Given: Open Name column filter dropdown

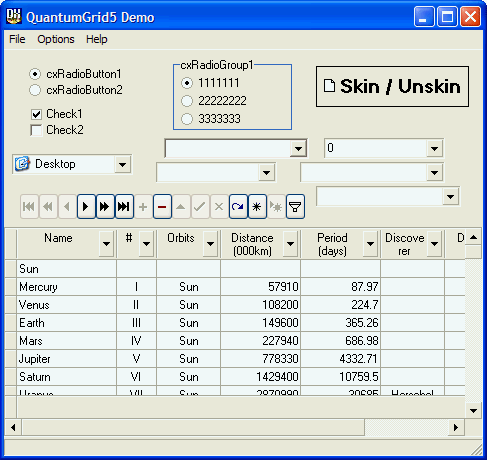Looking at the screenshot, I should (106, 244).
